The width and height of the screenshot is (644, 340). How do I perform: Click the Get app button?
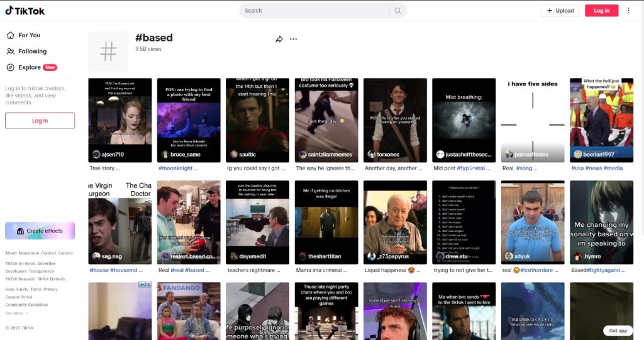[x=618, y=331]
